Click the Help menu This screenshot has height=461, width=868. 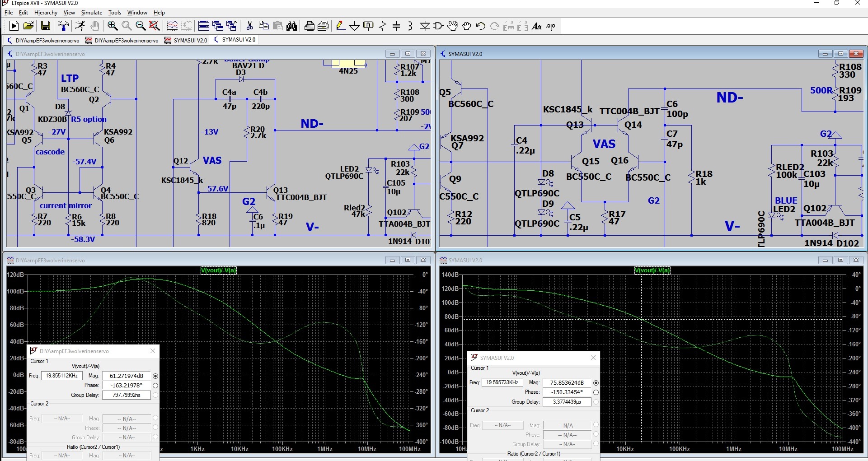tap(159, 13)
